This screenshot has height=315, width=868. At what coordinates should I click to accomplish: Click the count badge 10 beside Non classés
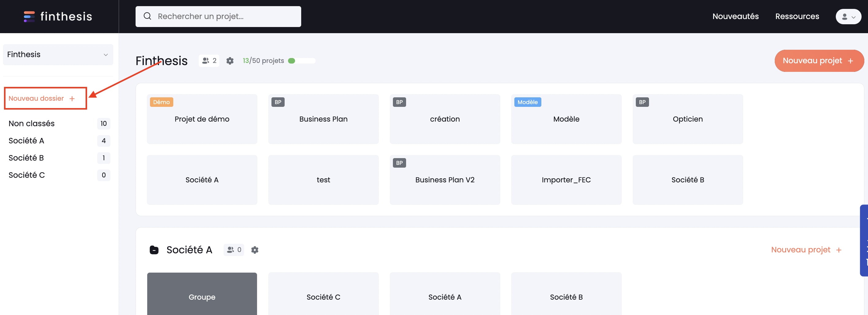(x=103, y=123)
